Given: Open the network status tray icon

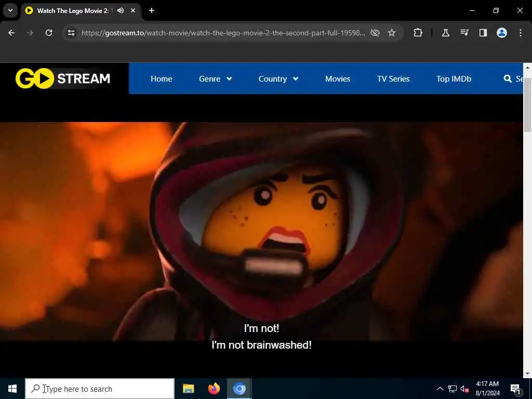Looking at the screenshot, I should point(453,389).
